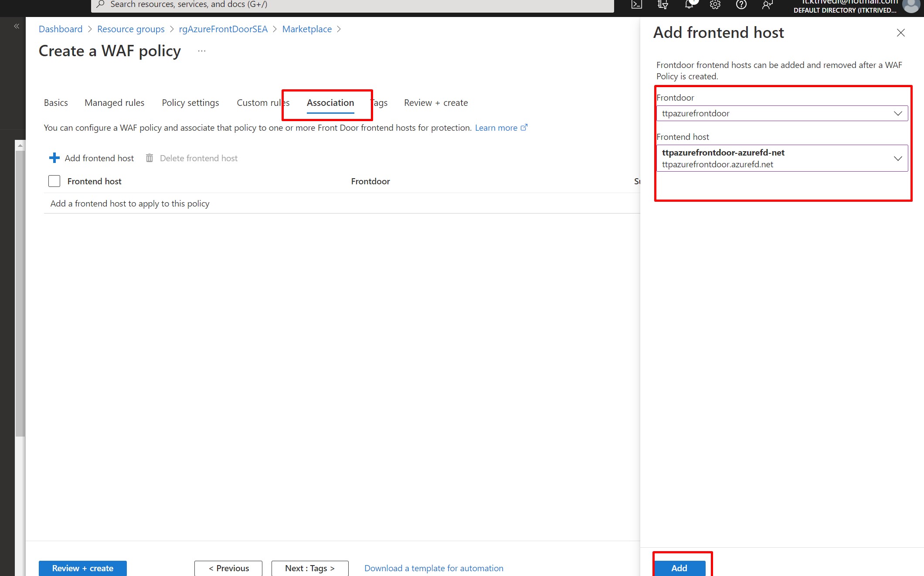Viewport: 924px width, 576px height.
Task: Open Cloud Shell from the top bar
Action: [x=636, y=5]
